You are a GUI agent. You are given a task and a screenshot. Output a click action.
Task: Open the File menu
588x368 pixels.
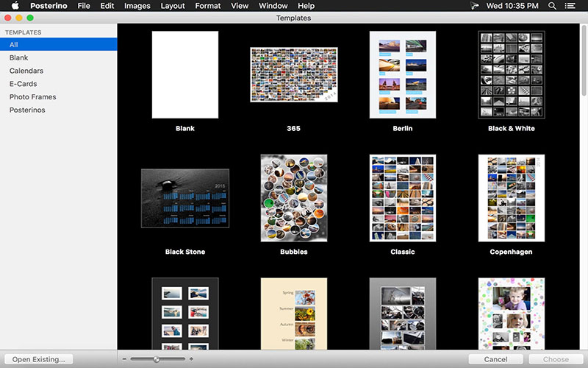84,6
